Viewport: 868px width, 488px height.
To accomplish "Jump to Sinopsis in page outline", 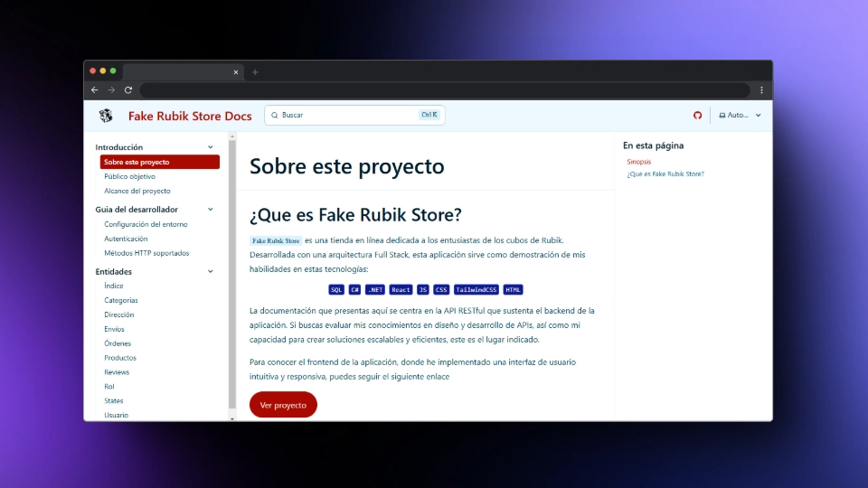I will (639, 162).
